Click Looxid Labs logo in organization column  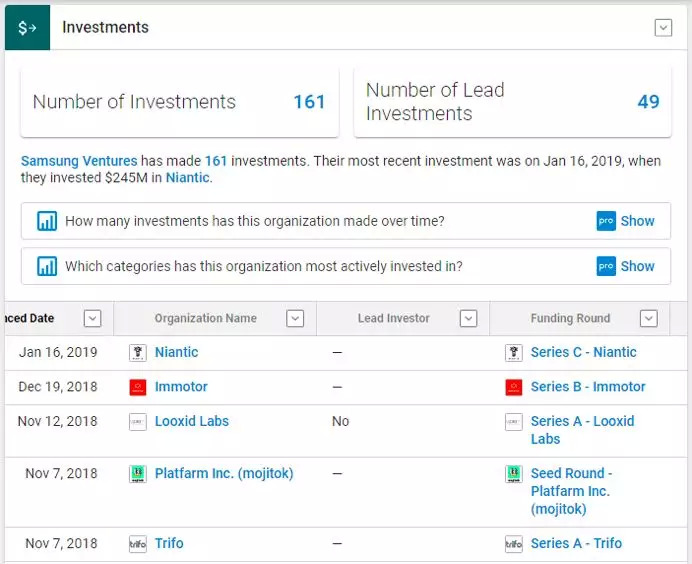[138, 422]
